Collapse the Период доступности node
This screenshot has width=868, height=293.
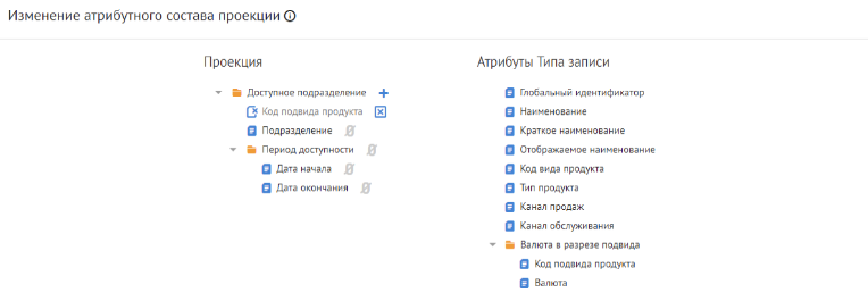point(233,150)
